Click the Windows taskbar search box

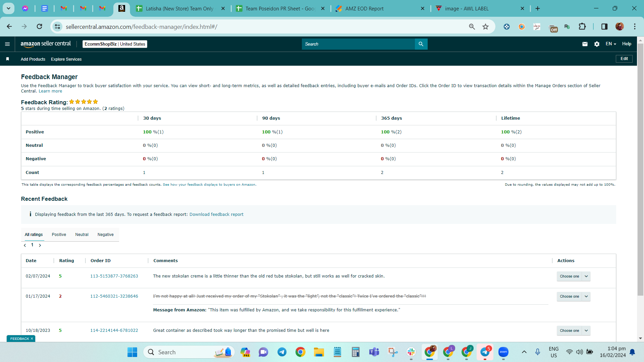pyautogui.click(x=189, y=352)
